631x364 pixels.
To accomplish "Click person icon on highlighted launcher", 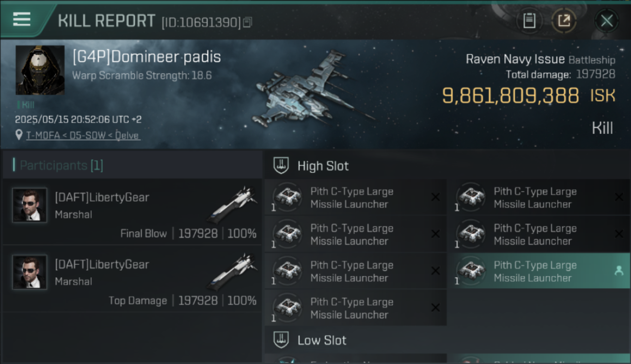I will tap(619, 271).
